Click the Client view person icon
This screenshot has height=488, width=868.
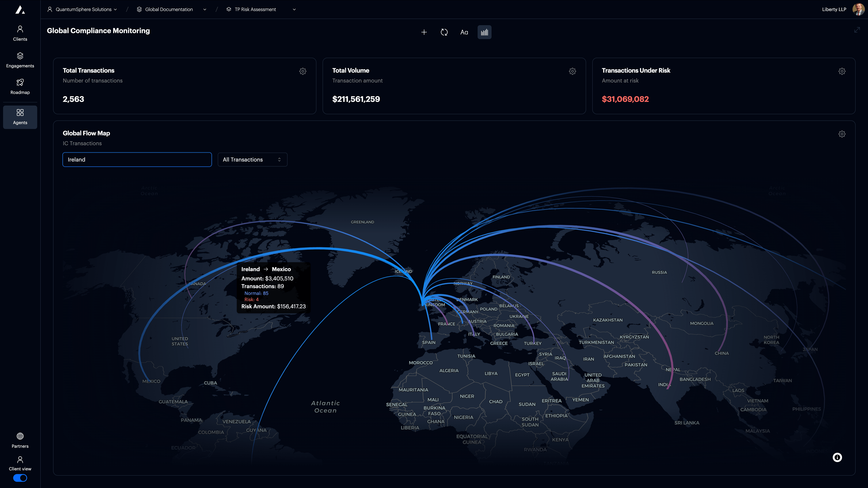coord(20,460)
